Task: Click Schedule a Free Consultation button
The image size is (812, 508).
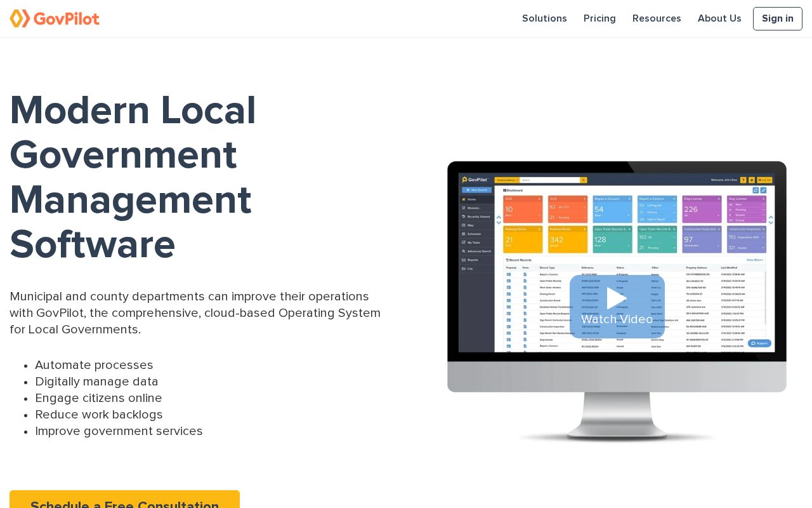Action: tap(124, 499)
